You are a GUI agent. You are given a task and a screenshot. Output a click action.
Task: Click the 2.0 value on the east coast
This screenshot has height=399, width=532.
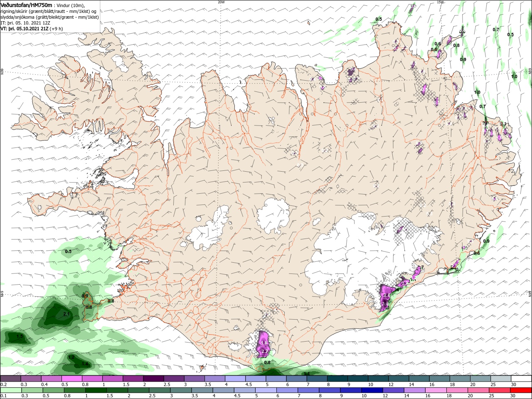tap(485, 123)
